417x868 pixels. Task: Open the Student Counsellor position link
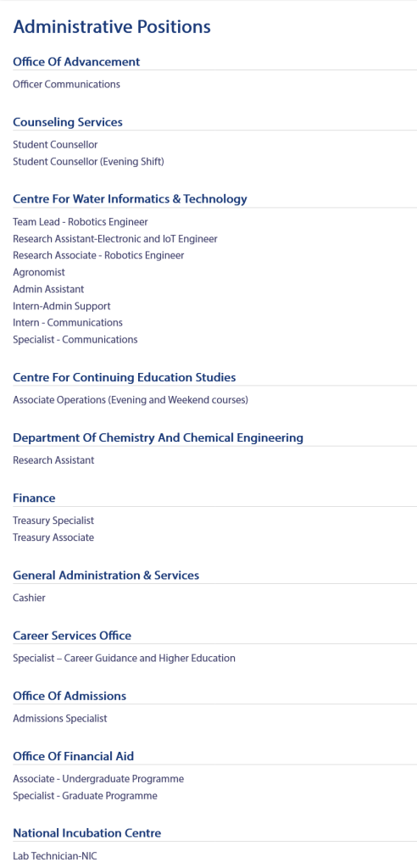[x=55, y=144]
